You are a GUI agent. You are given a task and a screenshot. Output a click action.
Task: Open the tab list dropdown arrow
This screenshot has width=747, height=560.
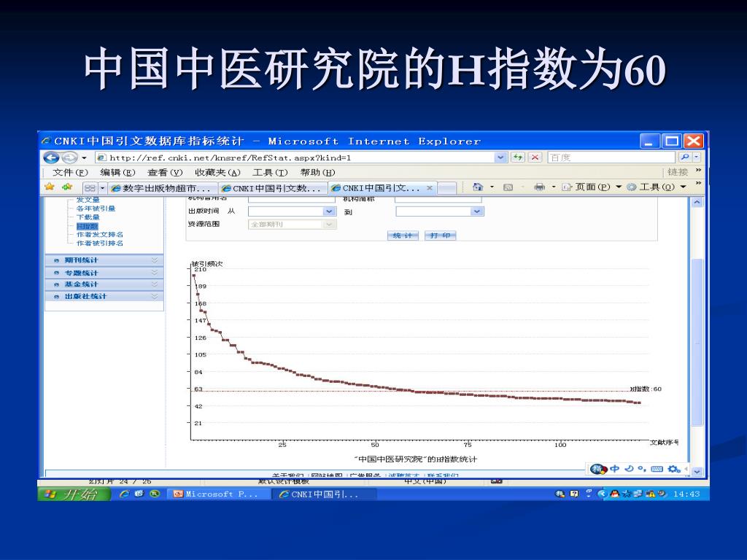102,188
